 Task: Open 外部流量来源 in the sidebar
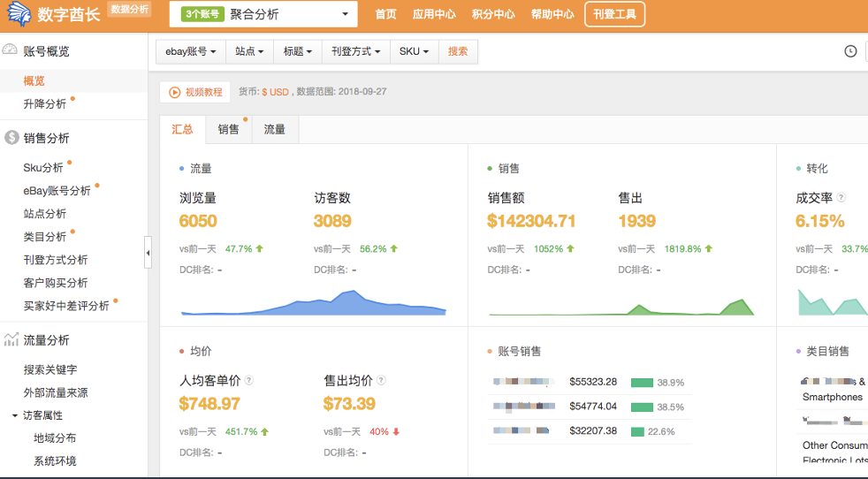click(56, 393)
